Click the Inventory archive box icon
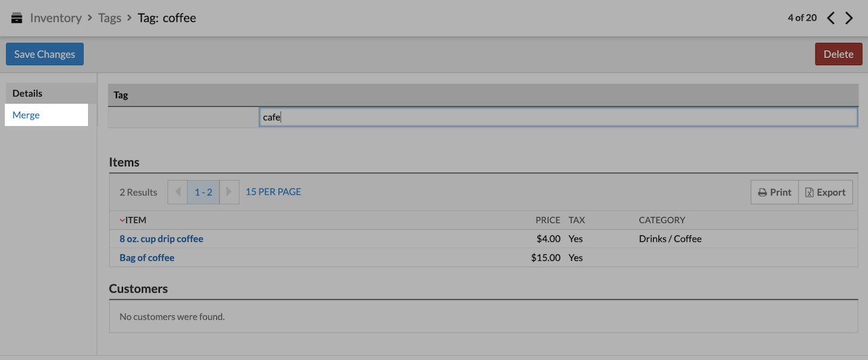868x360 pixels. click(17, 17)
